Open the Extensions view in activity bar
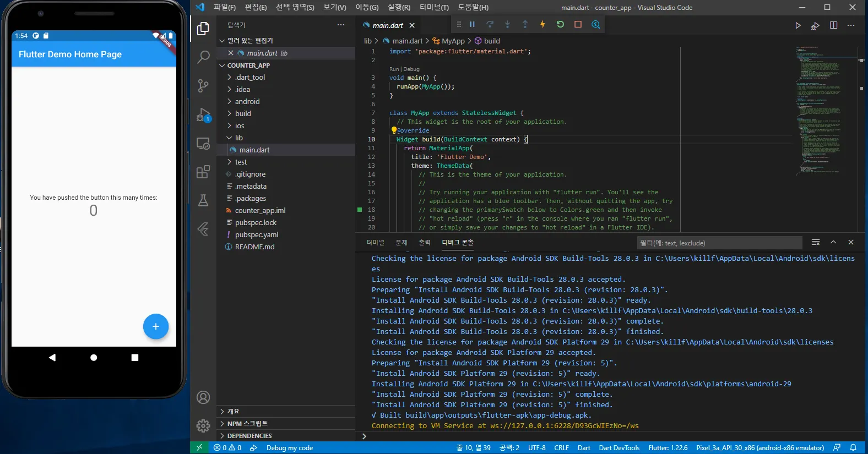This screenshot has width=868, height=454. [x=203, y=172]
